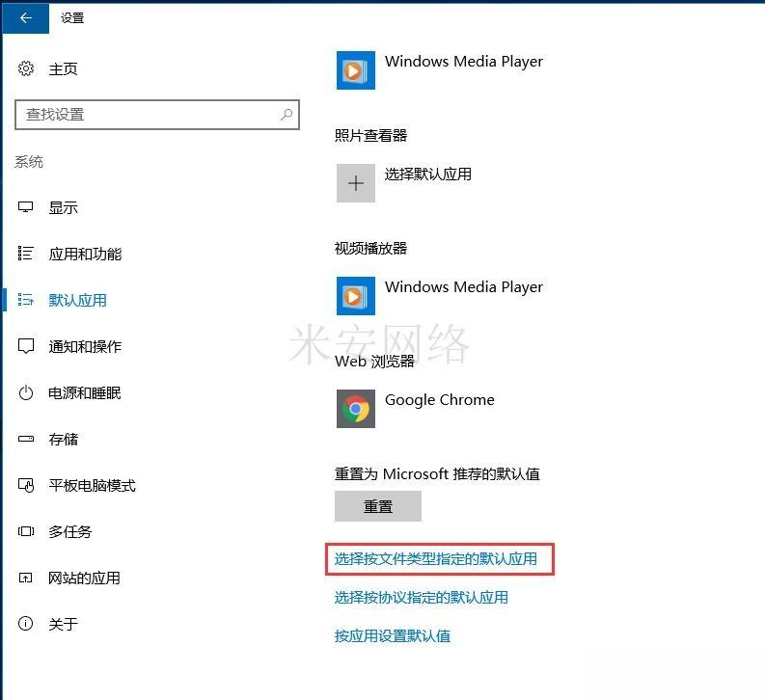Click the 默认应用 sidebar icon
Image resolution: width=765 pixels, height=700 pixels.
[25, 299]
